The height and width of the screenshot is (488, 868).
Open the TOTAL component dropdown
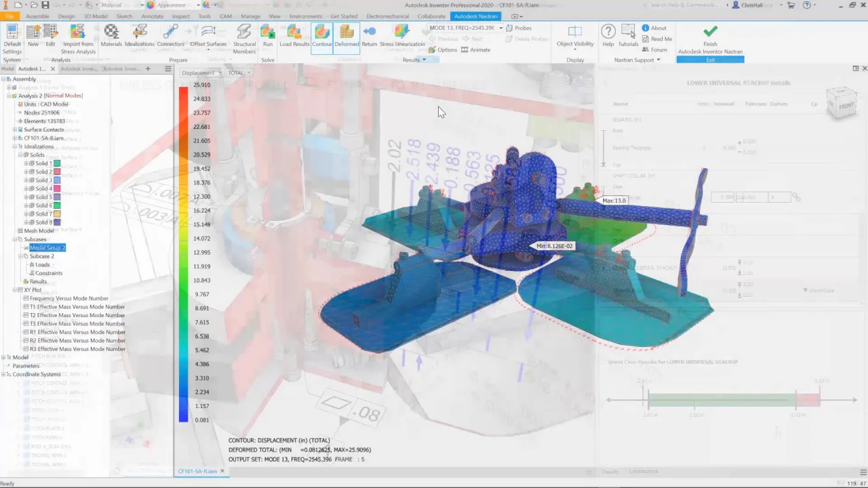tap(239, 73)
